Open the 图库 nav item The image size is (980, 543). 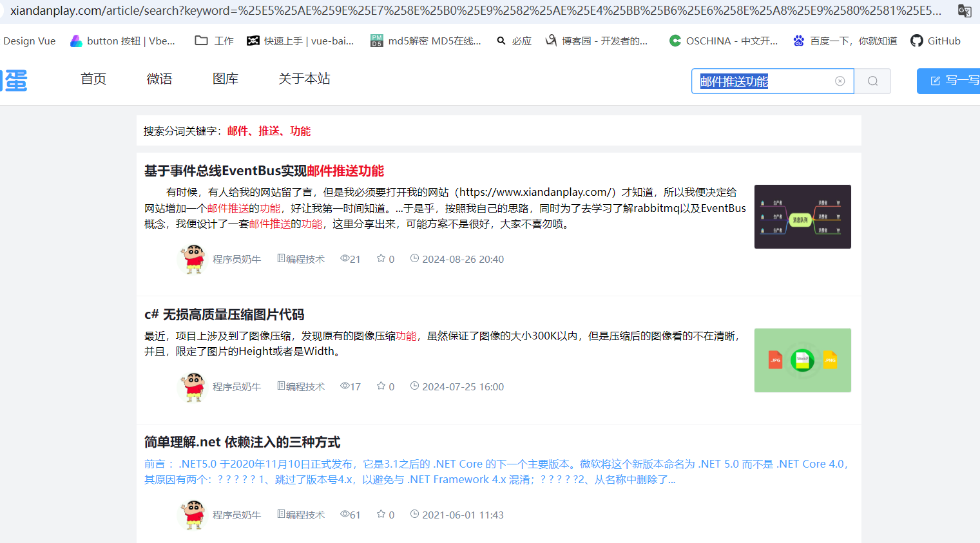[226, 79]
